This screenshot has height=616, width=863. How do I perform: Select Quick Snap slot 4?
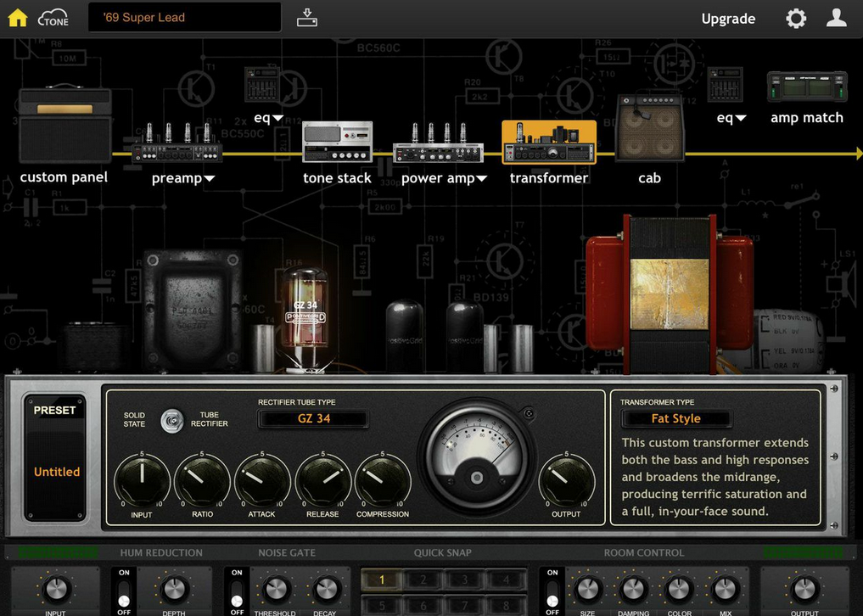click(x=506, y=580)
